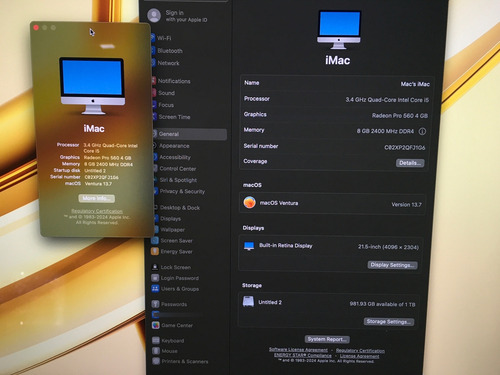500x375 pixels.
Task: Open Focus settings
Action: click(166, 105)
